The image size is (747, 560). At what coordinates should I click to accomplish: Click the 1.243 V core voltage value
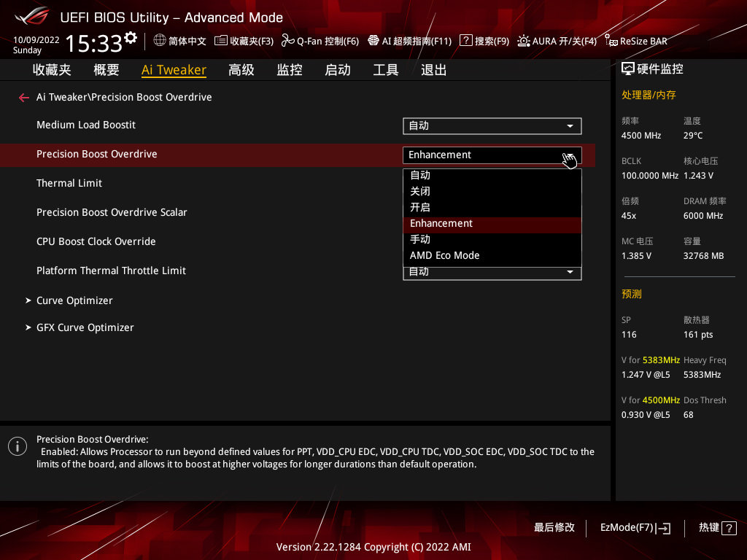click(698, 176)
